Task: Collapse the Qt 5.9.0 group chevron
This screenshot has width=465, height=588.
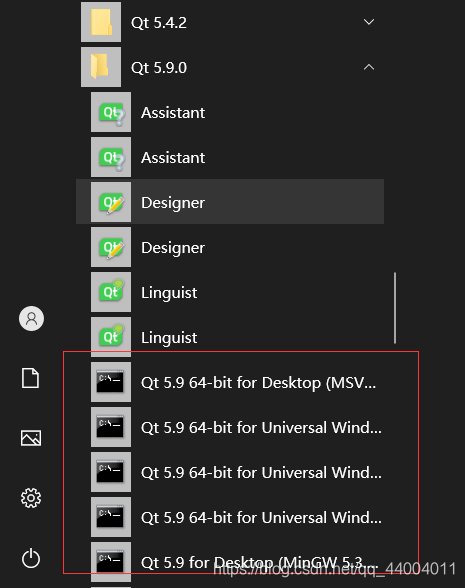Action: (369, 67)
